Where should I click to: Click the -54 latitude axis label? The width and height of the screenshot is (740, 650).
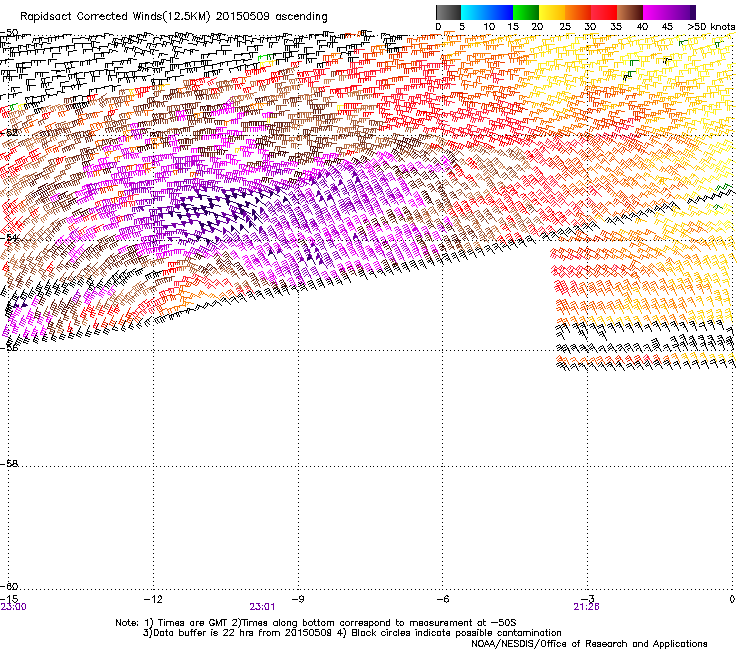pos(10,237)
